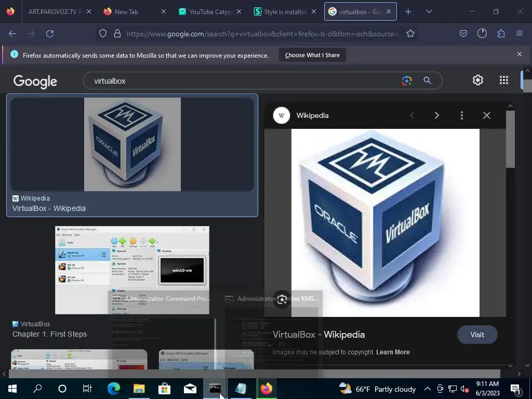Bookmark this page with star icon
This screenshot has height=399, width=532.
pyautogui.click(x=410, y=34)
